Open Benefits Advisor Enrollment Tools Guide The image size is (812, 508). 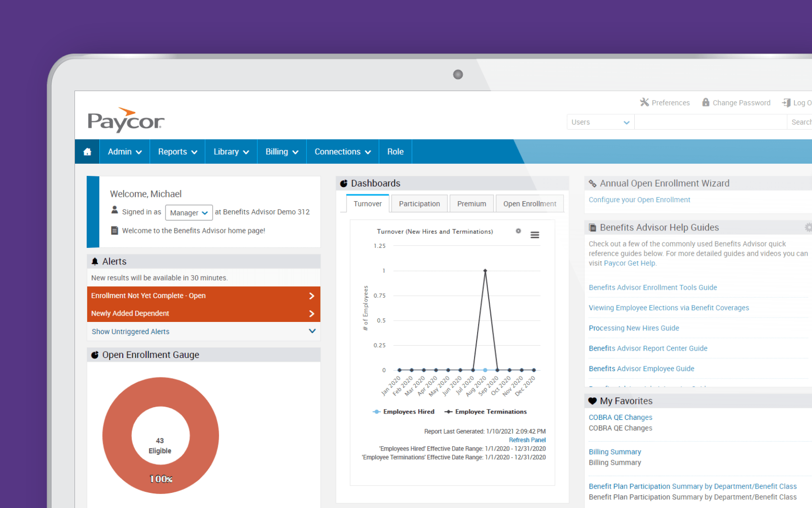[x=653, y=287]
